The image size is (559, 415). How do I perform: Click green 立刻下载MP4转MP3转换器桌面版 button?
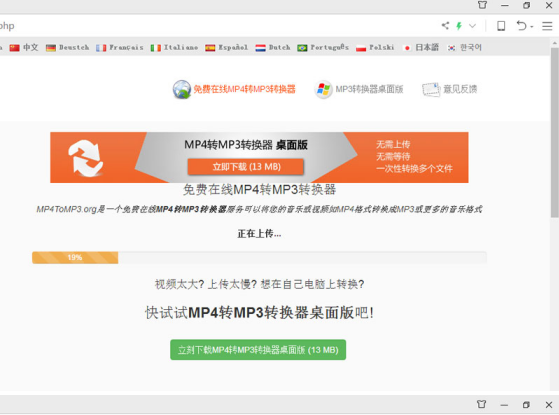point(258,350)
